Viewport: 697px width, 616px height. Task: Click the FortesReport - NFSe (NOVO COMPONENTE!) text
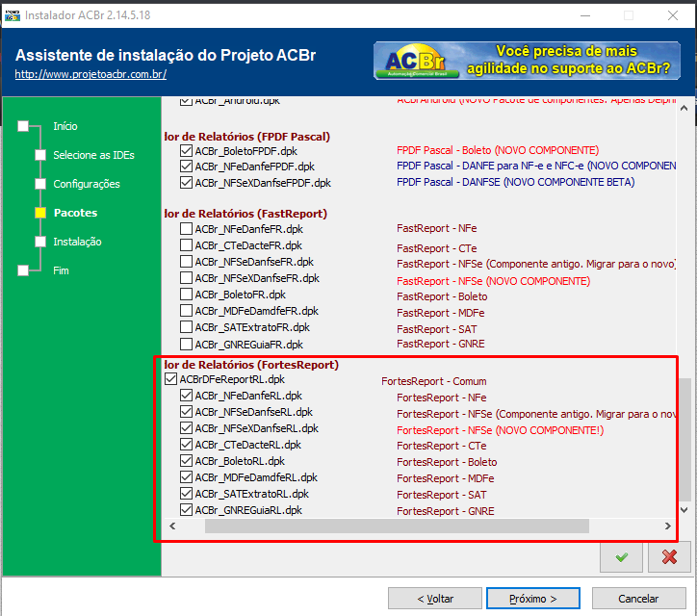click(500, 430)
